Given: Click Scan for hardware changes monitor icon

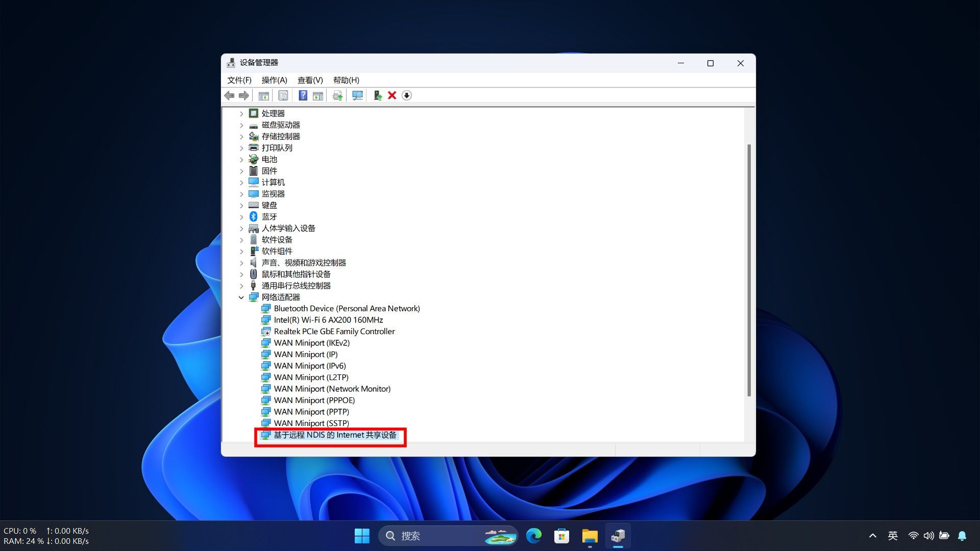Looking at the screenshot, I should click(357, 95).
